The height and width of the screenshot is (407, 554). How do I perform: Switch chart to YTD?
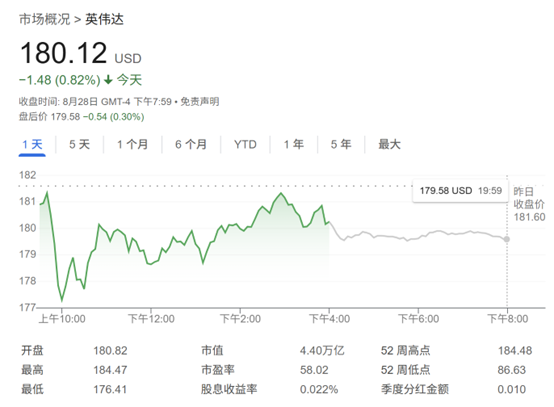pyautogui.click(x=245, y=144)
